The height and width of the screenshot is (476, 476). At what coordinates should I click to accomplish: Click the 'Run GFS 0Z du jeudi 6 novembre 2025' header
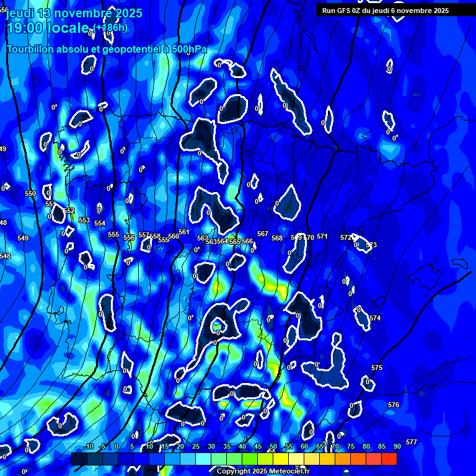tap(386, 11)
